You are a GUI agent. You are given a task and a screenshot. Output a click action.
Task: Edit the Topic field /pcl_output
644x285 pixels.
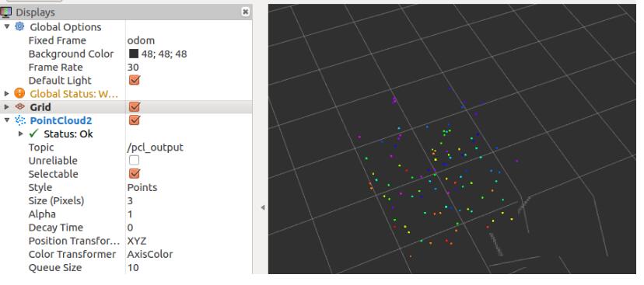coord(188,148)
